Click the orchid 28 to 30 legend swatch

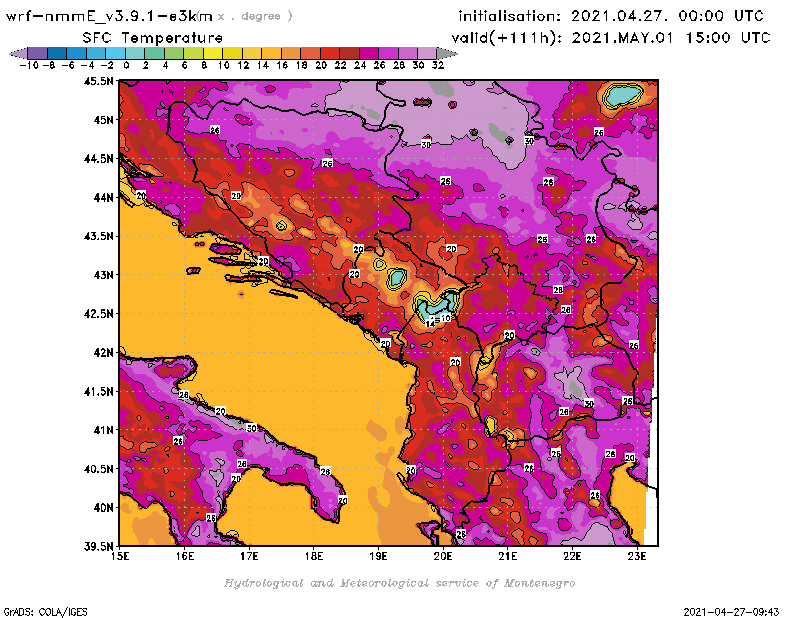click(407, 53)
